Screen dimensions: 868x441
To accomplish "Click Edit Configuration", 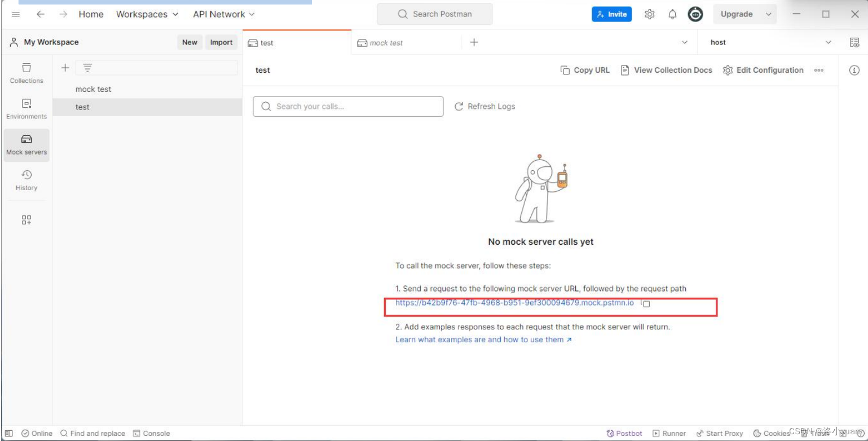I will coord(763,70).
